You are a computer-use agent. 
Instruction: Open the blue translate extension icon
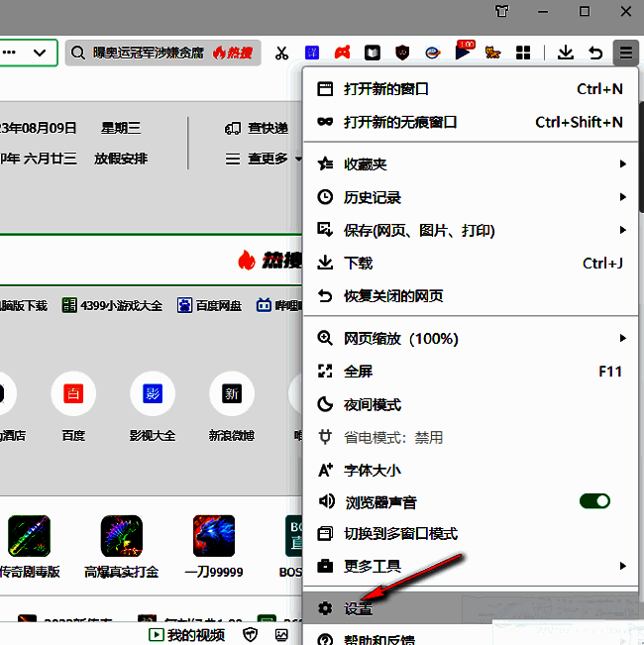click(x=312, y=53)
